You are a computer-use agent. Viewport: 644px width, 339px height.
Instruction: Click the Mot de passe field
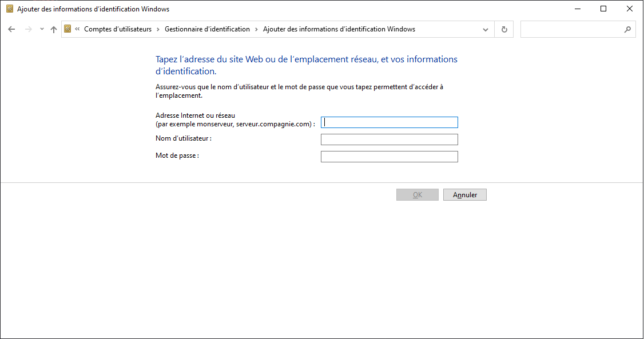389,157
